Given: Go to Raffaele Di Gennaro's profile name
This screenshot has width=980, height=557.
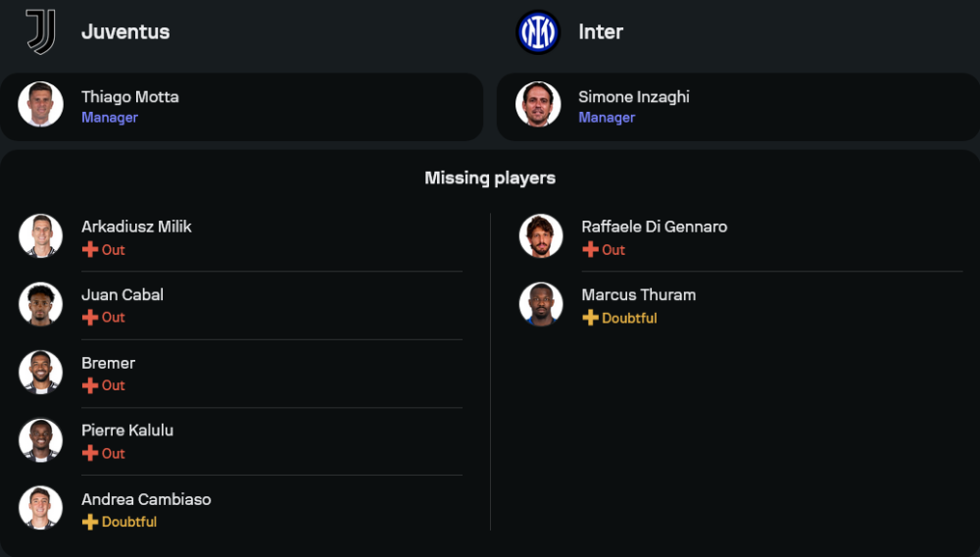Looking at the screenshot, I should [654, 227].
